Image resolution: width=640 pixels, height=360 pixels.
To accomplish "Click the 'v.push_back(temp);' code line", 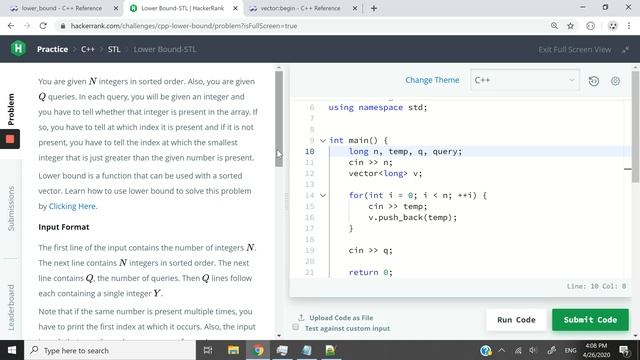I will (413, 218).
